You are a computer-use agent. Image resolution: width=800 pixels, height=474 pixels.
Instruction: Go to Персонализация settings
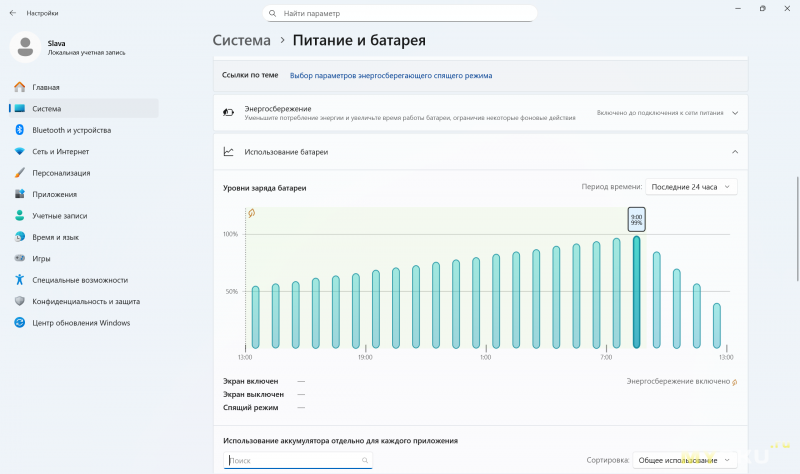[x=61, y=173]
